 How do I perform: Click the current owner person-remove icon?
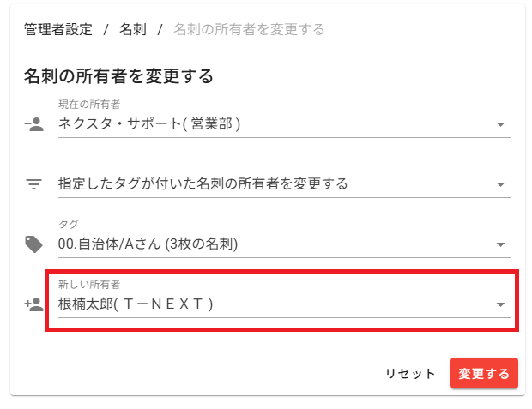point(33,124)
